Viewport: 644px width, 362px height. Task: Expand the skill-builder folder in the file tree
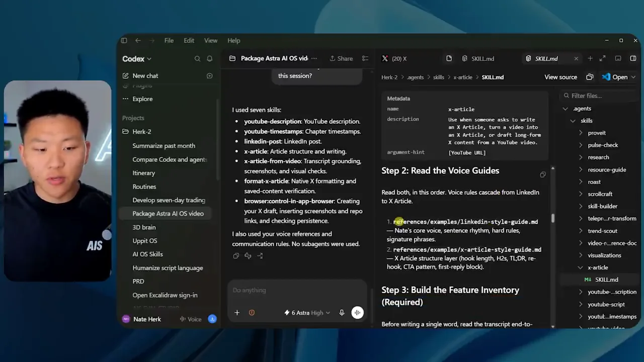[x=581, y=206]
